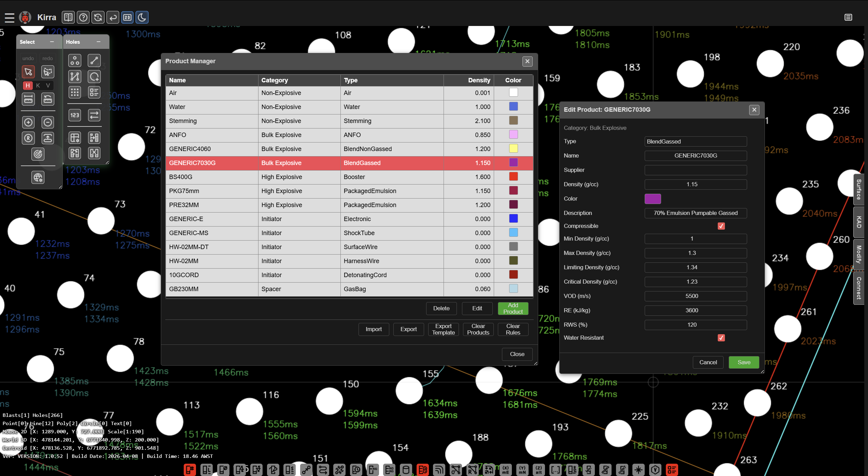Click the BS400G row red color swatch
Image resolution: width=868 pixels, height=476 pixels.
click(x=513, y=177)
